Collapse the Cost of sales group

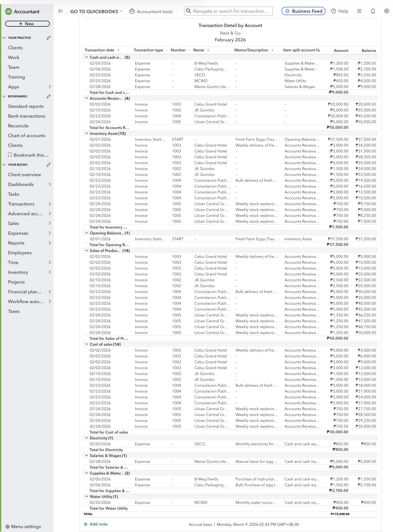click(87, 344)
